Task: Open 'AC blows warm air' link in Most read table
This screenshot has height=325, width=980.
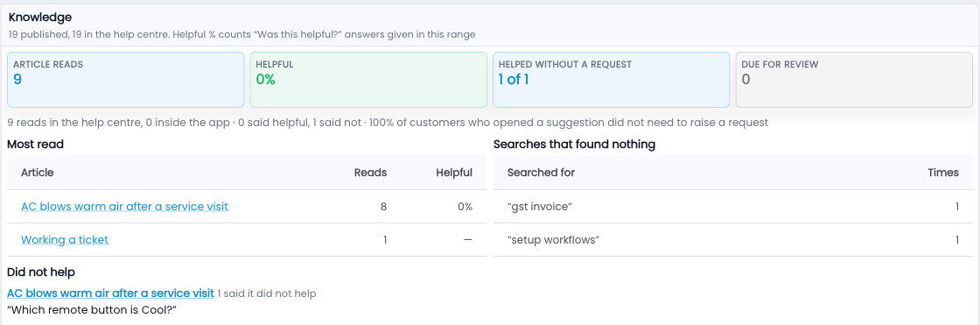Action: click(124, 206)
